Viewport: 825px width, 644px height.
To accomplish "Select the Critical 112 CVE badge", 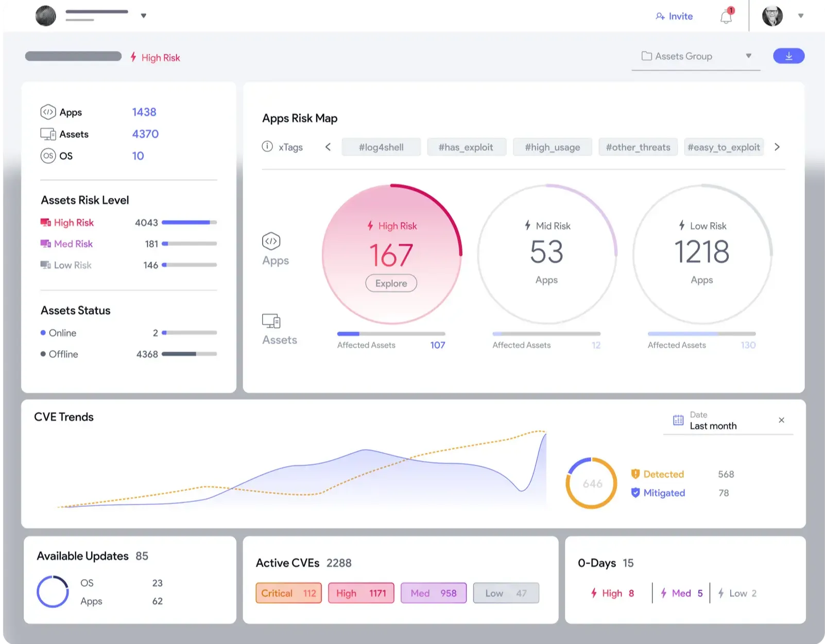I will click(x=288, y=593).
